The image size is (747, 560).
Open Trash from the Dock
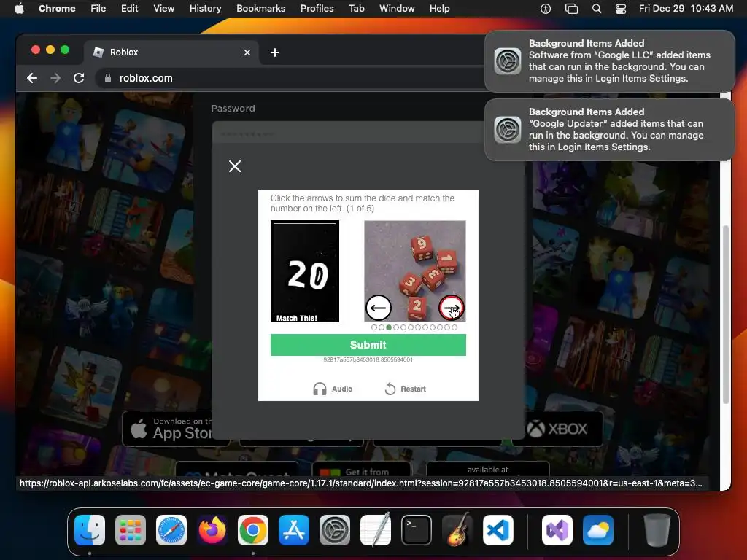657,530
